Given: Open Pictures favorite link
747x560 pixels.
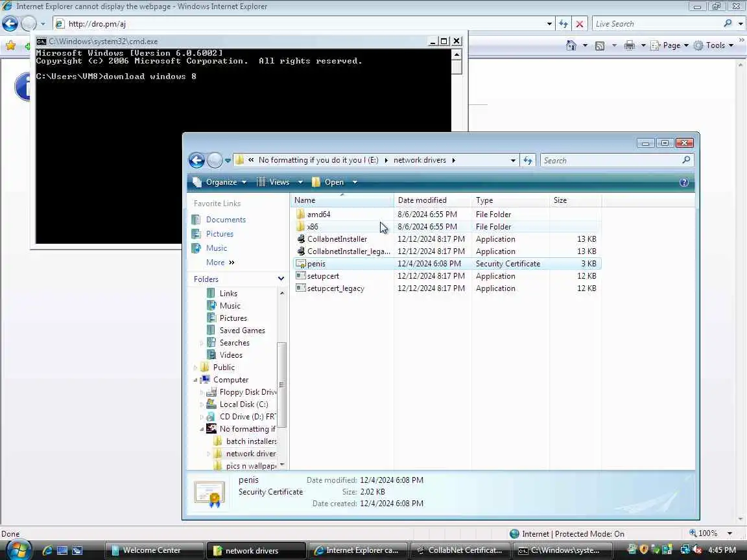Looking at the screenshot, I should click(220, 234).
